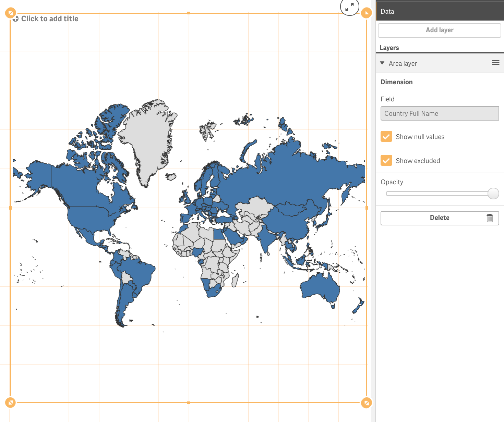Click the bottom-left orange corner resize handle

[11, 402]
